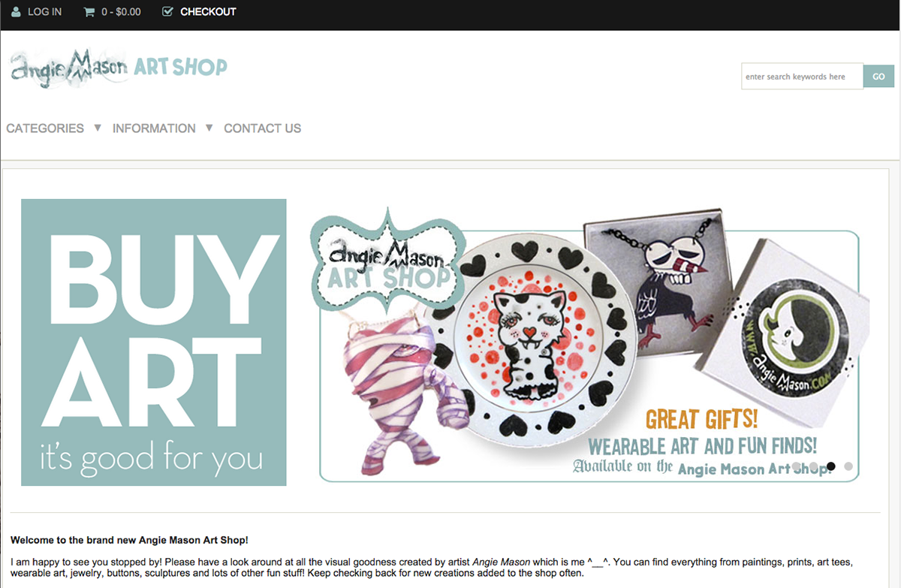Image resolution: width=901 pixels, height=588 pixels.
Task: Click the Angie Mason Art Shop header logo
Action: click(119, 69)
